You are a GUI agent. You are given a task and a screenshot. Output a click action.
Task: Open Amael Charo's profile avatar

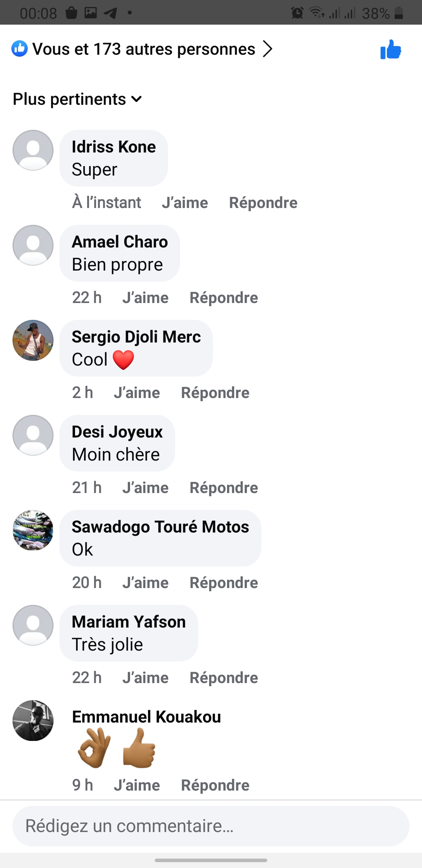click(x=33, y=245)
